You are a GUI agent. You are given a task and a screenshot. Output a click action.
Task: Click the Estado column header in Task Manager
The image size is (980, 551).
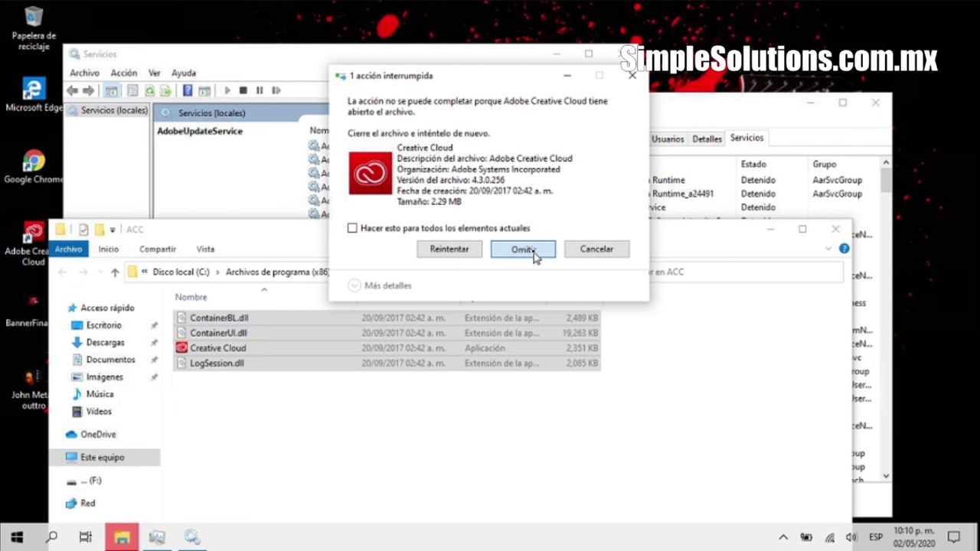[753, 165]
